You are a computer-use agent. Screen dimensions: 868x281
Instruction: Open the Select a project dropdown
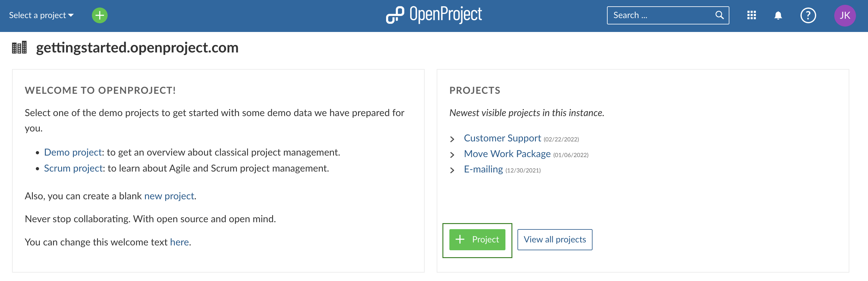41,15
